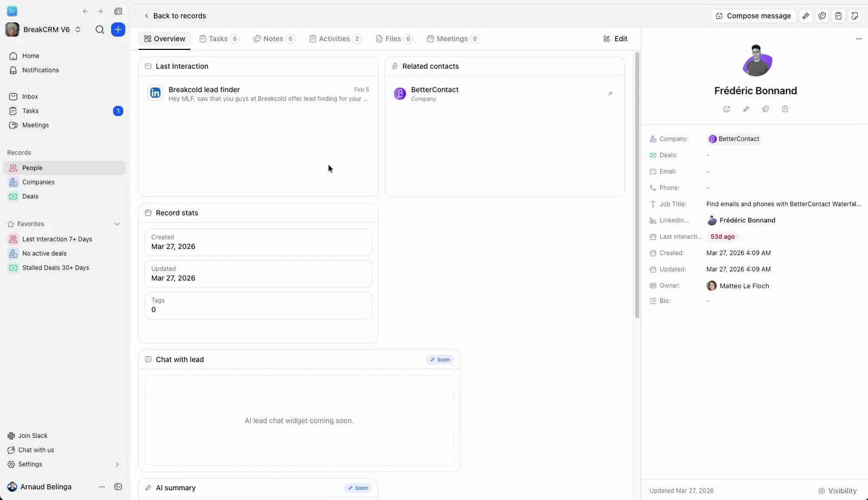868x500 pixels.
Task: Switch to the Notes tab
Action: 274,39
